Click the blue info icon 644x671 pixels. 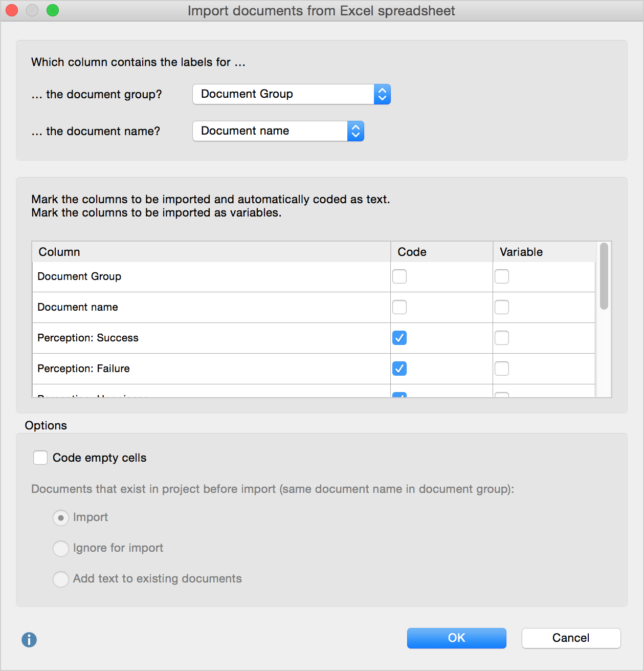click(x=29, y=639)
